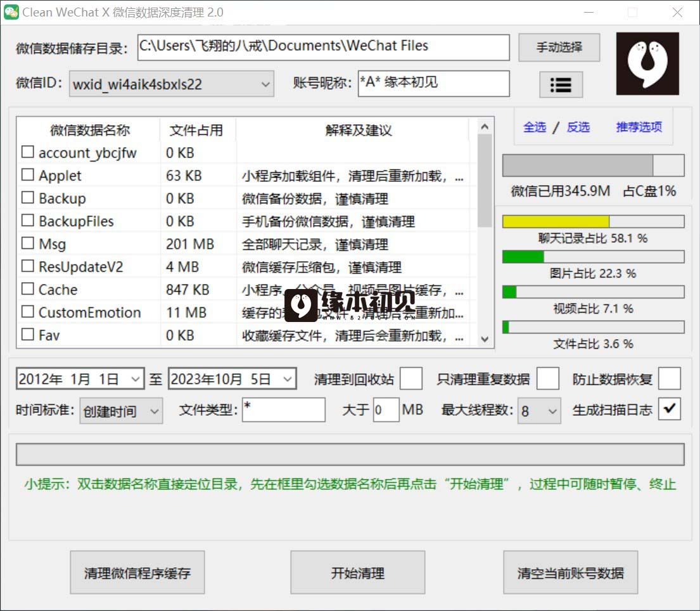Click the 文件占用 column header

coord(196,131)
